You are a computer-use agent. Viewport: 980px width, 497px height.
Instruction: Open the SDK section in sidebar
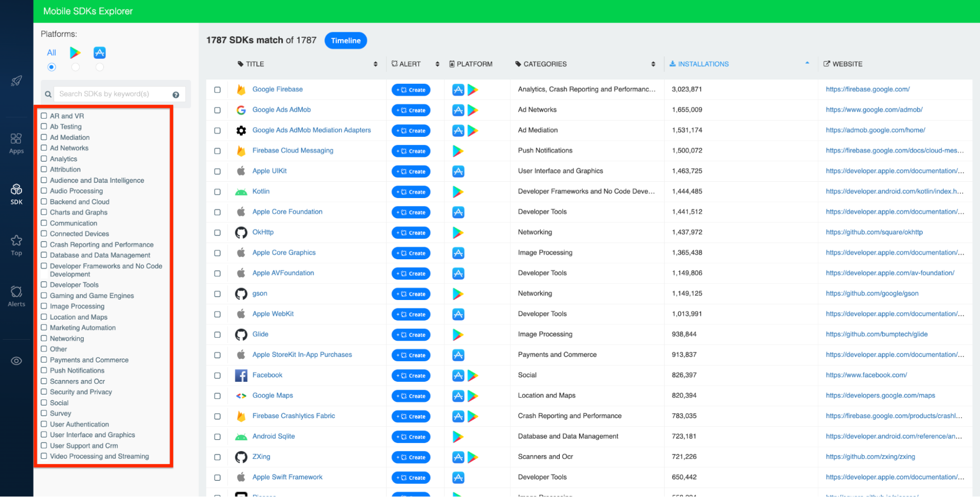[x=16, y=194]
